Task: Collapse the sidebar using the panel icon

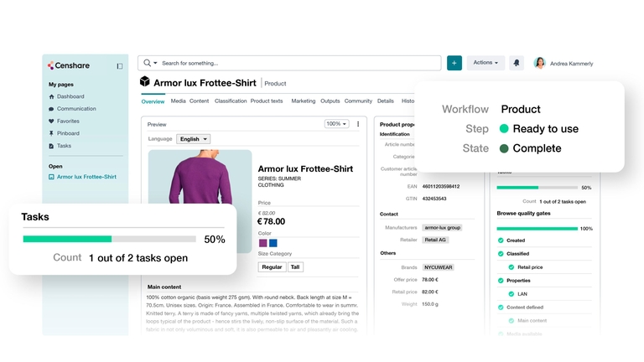Action: [x=120, y=66]
